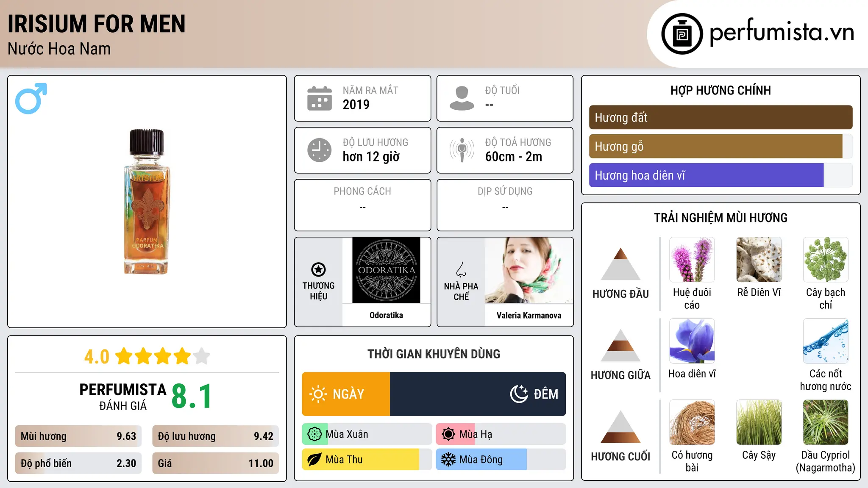The width and height of the screenshot is (868, 488).
Task: Open the Irisium perfume bottle image
Action: pos(147,202)
